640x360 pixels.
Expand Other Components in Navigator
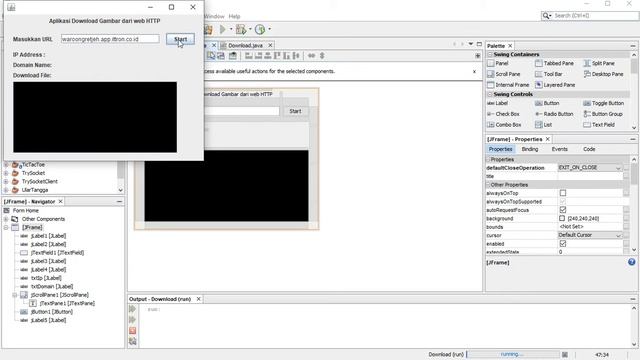[6, 219]
